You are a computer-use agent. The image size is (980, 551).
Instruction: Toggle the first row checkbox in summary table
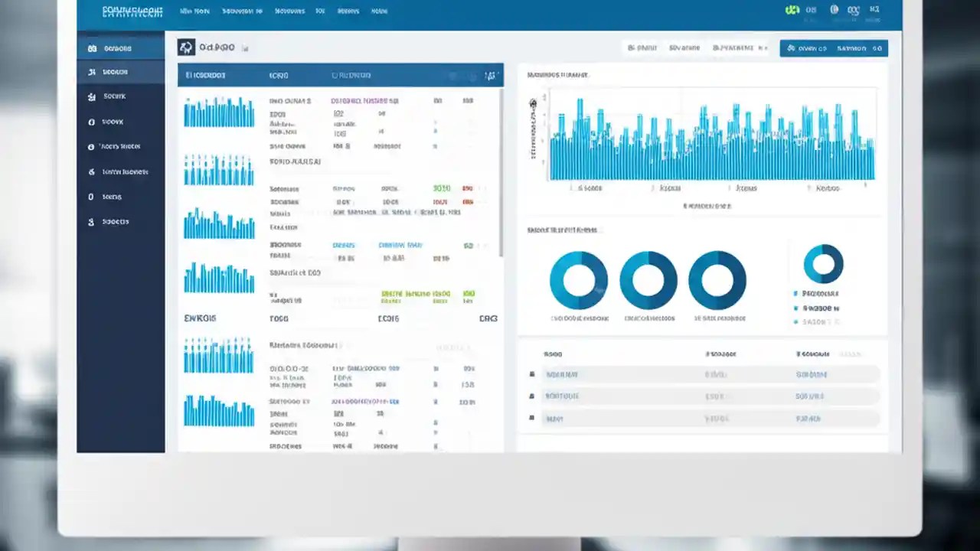click(x=532, y=374)
